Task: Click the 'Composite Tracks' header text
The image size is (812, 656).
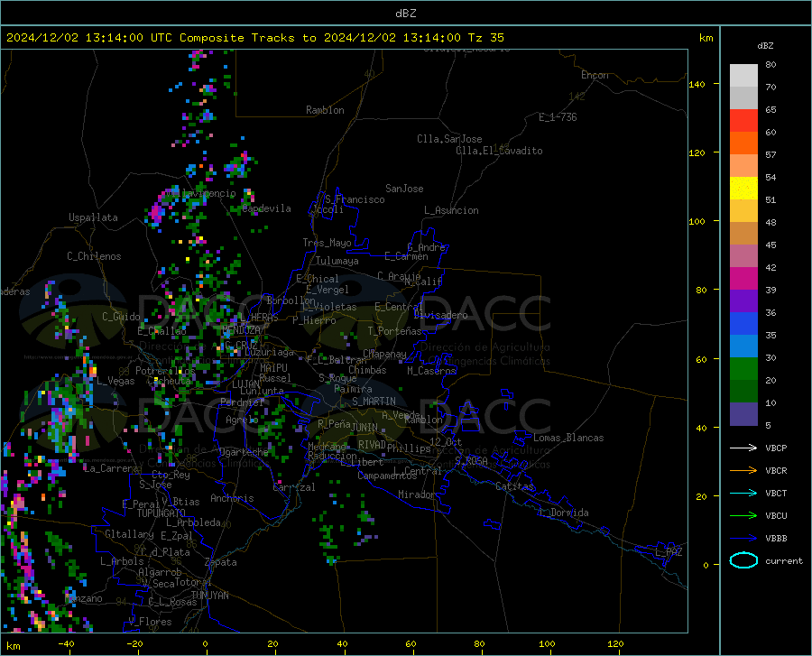Action: click(x=237, y=38)
